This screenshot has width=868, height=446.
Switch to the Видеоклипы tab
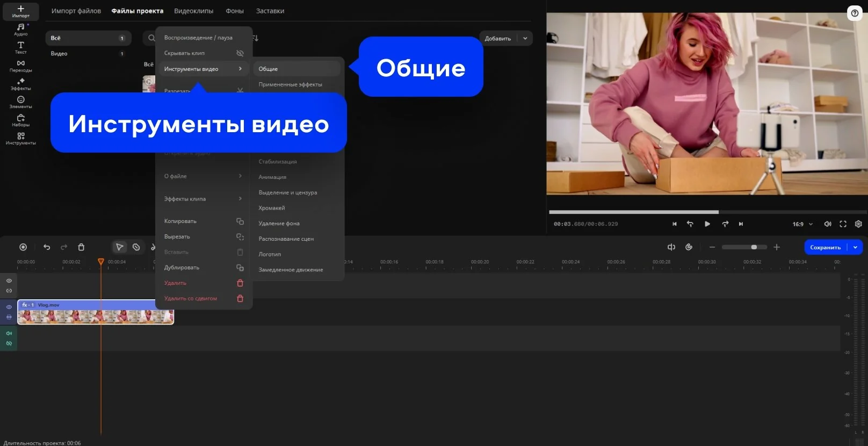tap(193, 11)
